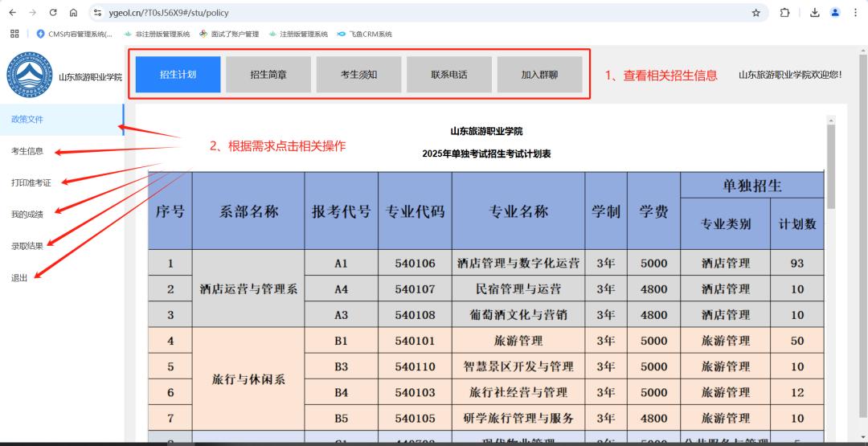Open the browser home page icon
868x446 pixels.
coord(74,13)
